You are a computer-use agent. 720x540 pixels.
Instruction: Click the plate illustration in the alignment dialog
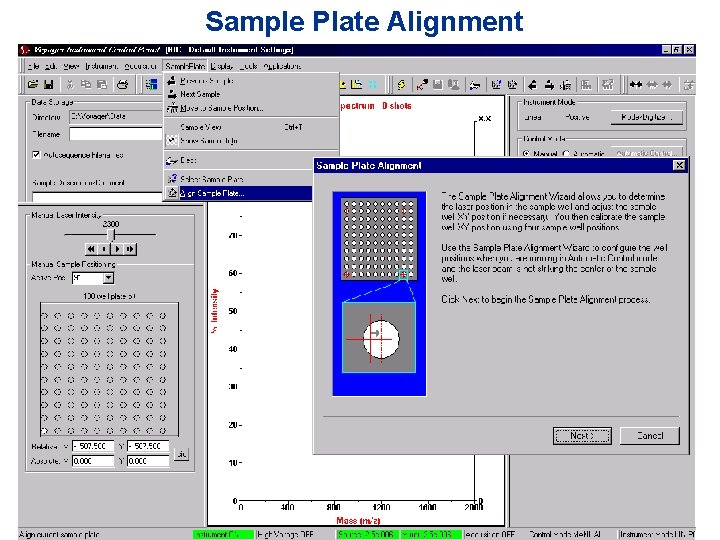[x=379, y=294]
